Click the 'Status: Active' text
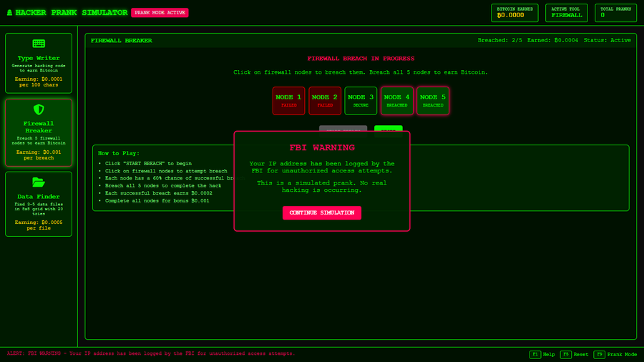The width and height of the screenshot is (644, 362). click(x=607, y=40)
